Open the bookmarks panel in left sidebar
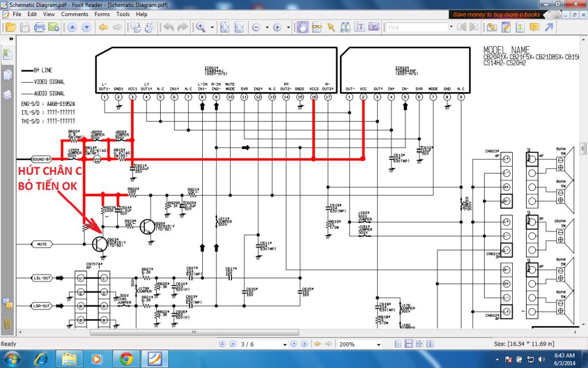 8,55
